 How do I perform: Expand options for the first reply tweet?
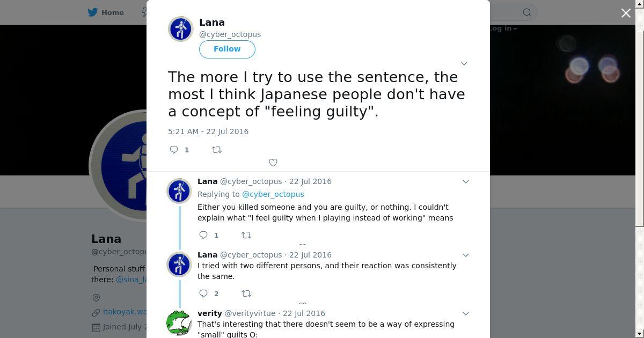coord(466,181)
